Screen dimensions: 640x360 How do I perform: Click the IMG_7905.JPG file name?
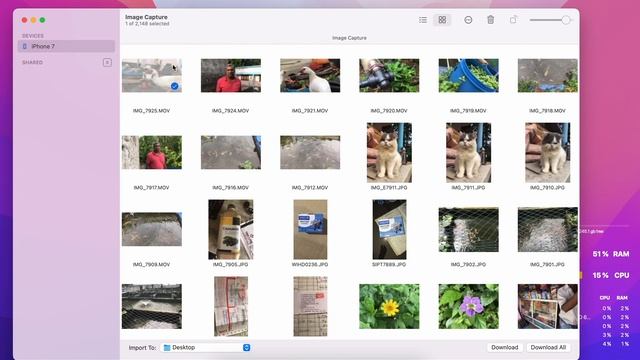231,264
